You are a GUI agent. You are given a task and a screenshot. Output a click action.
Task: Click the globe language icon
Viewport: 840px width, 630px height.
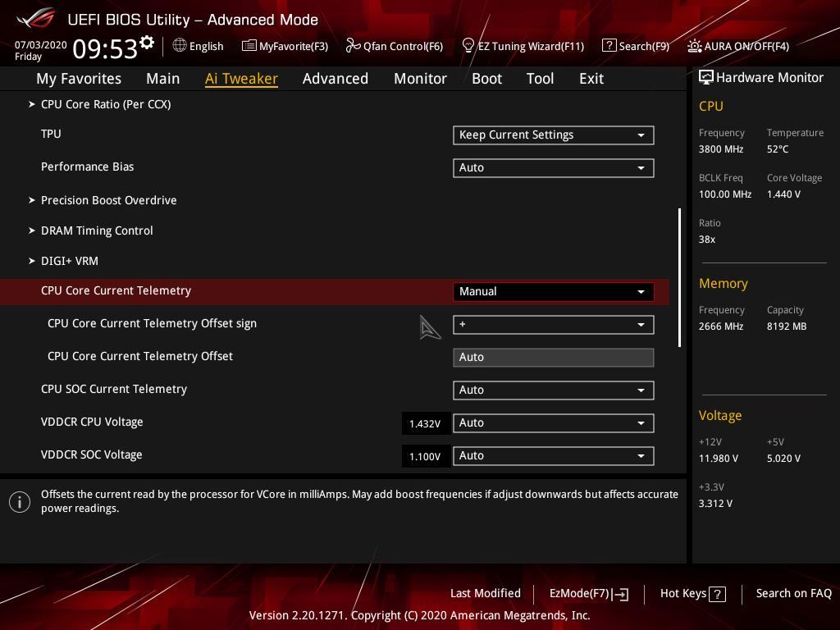coord(180,46)
